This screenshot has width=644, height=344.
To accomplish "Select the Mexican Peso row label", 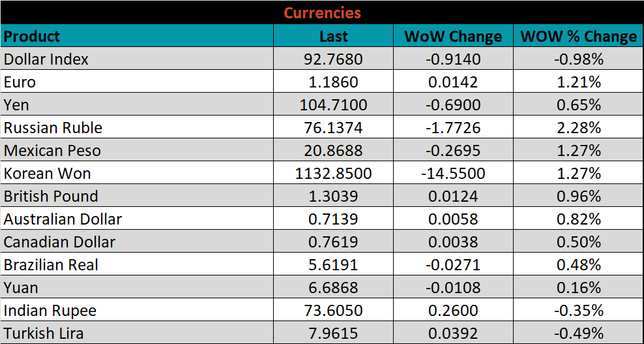I will [x=52, y=151].
